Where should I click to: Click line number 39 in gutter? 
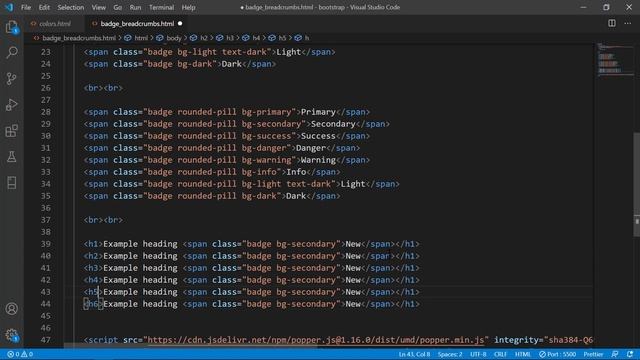click(x=46, y=244)
